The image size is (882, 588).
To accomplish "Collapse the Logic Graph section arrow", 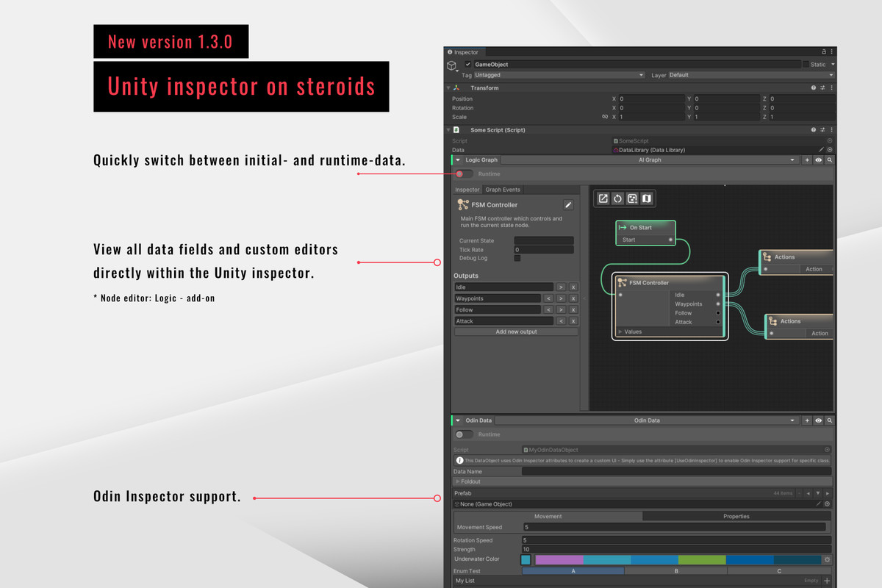I will pyautogui.click(x=458, y=159).
